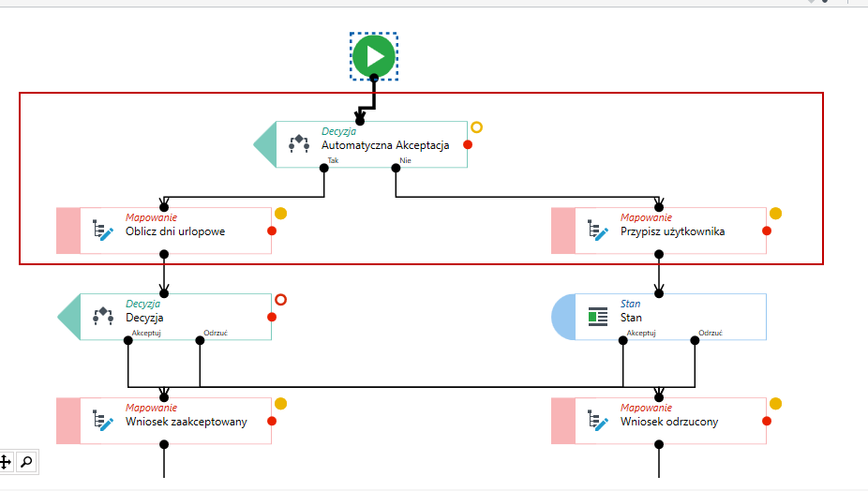Screen dimensions: 868x491
Task: Click the mapping icon in Oblicz dni urlopowe
Action: point(103,231)
